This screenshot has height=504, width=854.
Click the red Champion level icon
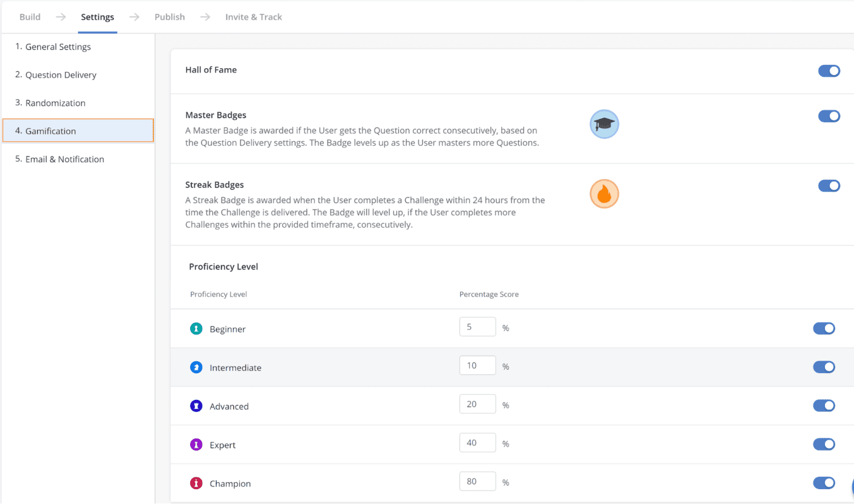[x=196, y=484]
